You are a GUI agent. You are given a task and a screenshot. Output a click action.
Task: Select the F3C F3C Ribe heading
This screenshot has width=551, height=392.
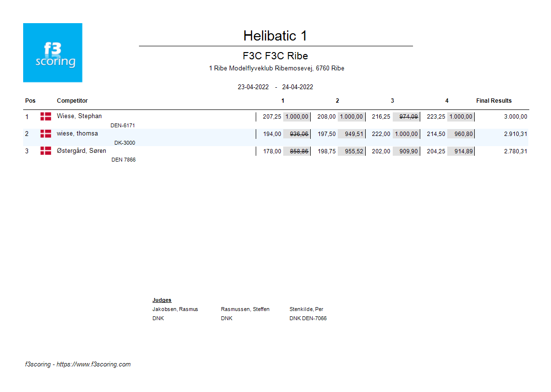[x=275, y=56]
